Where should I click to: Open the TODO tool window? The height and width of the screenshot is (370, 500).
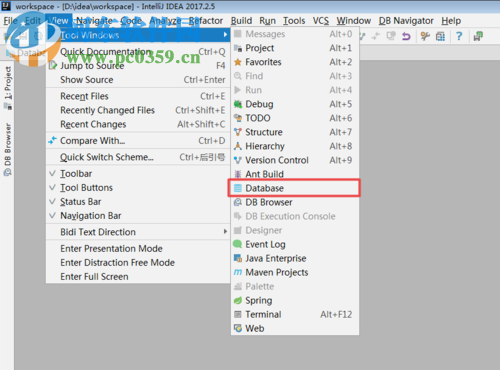pyautogui.click(x=295, y=118)
